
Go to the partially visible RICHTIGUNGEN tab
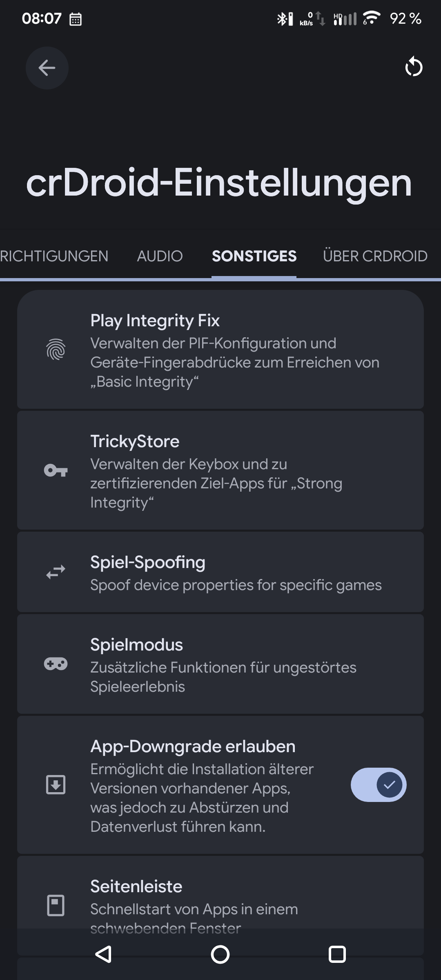point(54,256)
